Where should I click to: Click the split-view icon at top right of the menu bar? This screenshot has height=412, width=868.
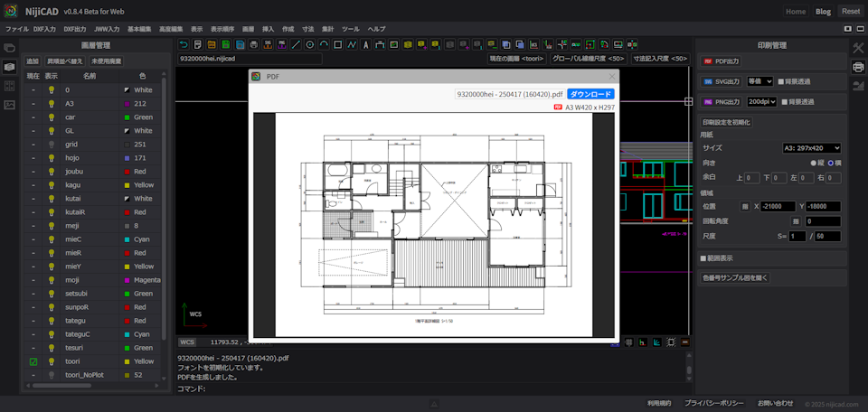pos(847,28)
